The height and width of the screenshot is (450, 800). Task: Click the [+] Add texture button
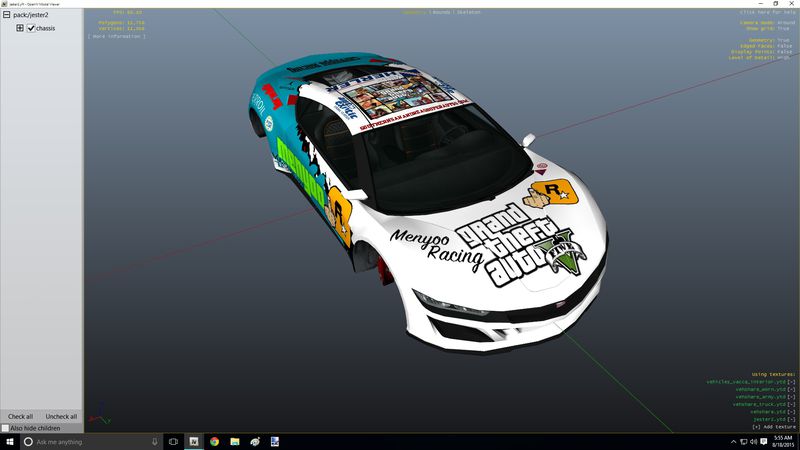click(x=774, y=427)
